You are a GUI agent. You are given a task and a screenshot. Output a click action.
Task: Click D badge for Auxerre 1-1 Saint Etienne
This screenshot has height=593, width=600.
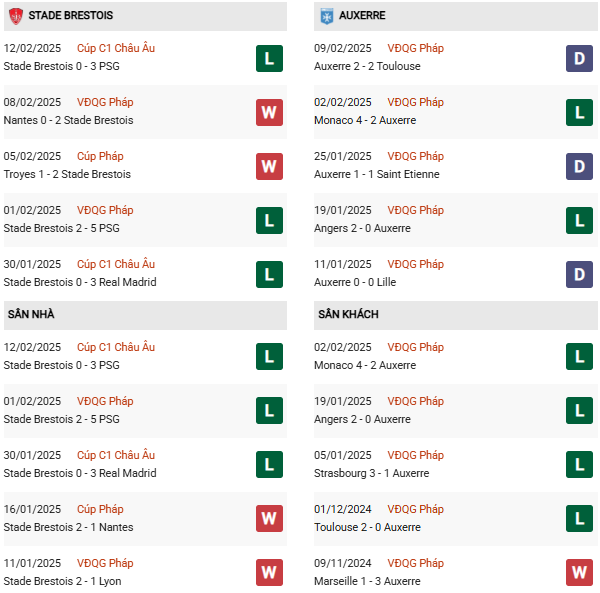pos(579,166)
